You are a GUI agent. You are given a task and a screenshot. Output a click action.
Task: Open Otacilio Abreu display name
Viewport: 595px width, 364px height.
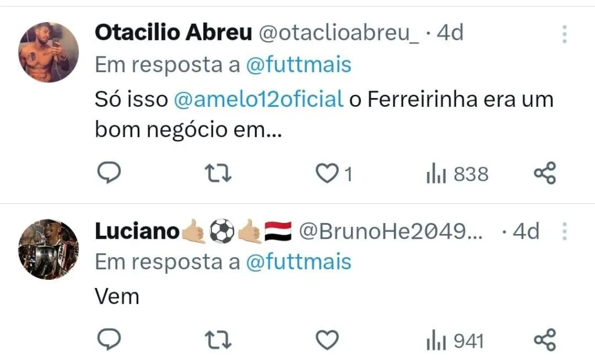(x=173, y=33)
